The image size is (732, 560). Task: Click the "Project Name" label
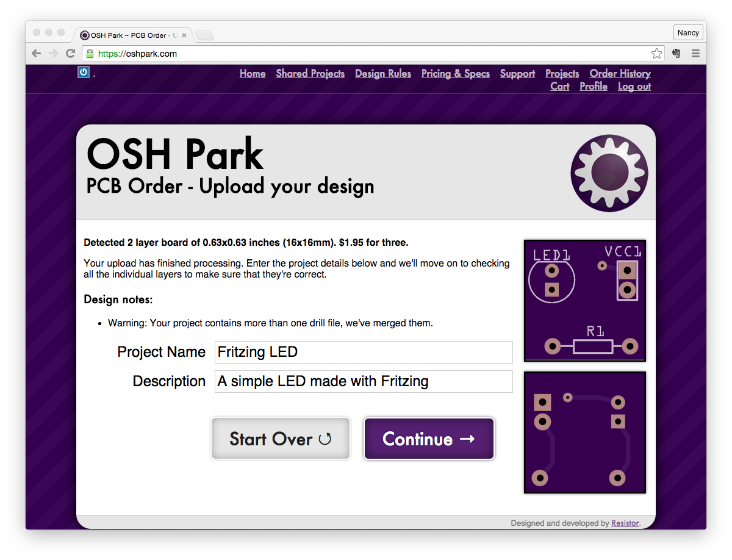[162, 352]
